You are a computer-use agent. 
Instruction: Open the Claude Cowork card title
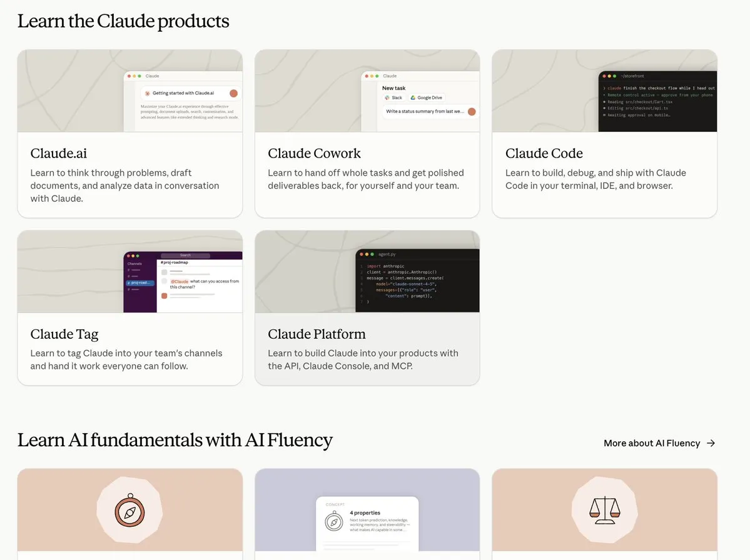point(314,153)
